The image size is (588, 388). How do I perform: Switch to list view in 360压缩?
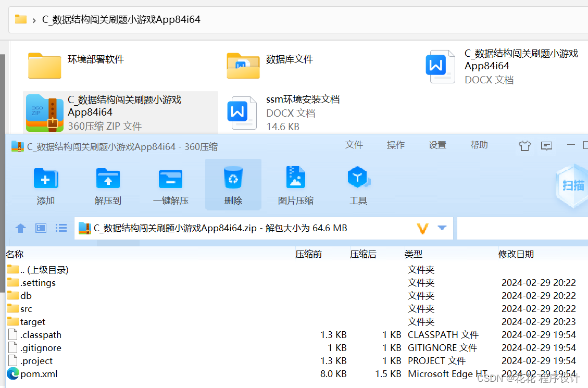(61, 228)
